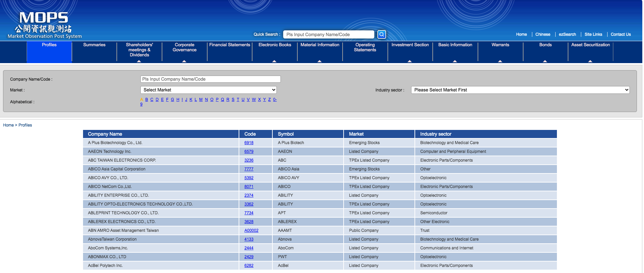Screen dimensions: 644x273
Task: Filter alphabetically by letter B
Action: coord(146,100)
